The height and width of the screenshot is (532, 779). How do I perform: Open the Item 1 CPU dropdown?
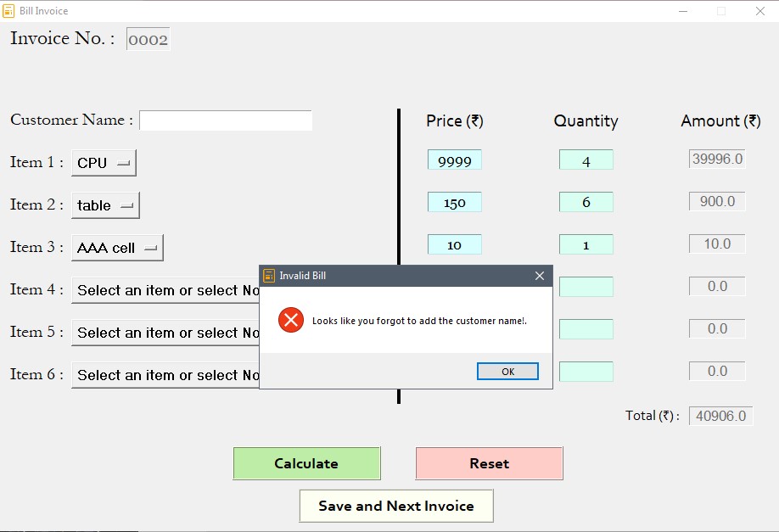pyautogui.click(x=104, y=163)
